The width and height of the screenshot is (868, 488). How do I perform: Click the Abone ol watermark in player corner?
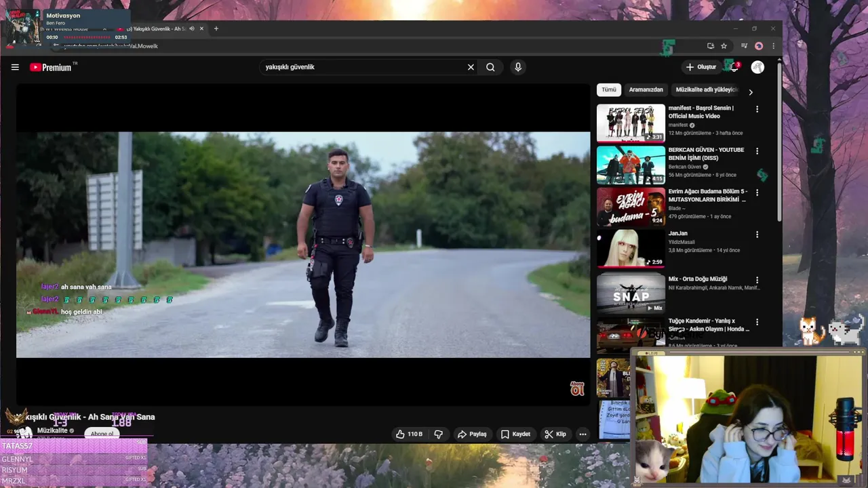[x=577, y=388]
